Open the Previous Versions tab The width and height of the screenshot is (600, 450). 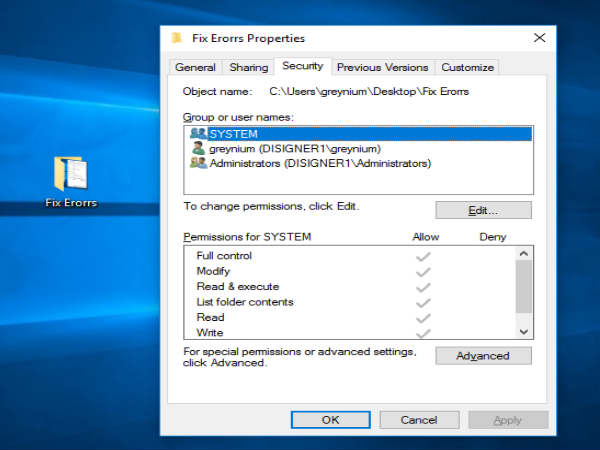[382, 68]
